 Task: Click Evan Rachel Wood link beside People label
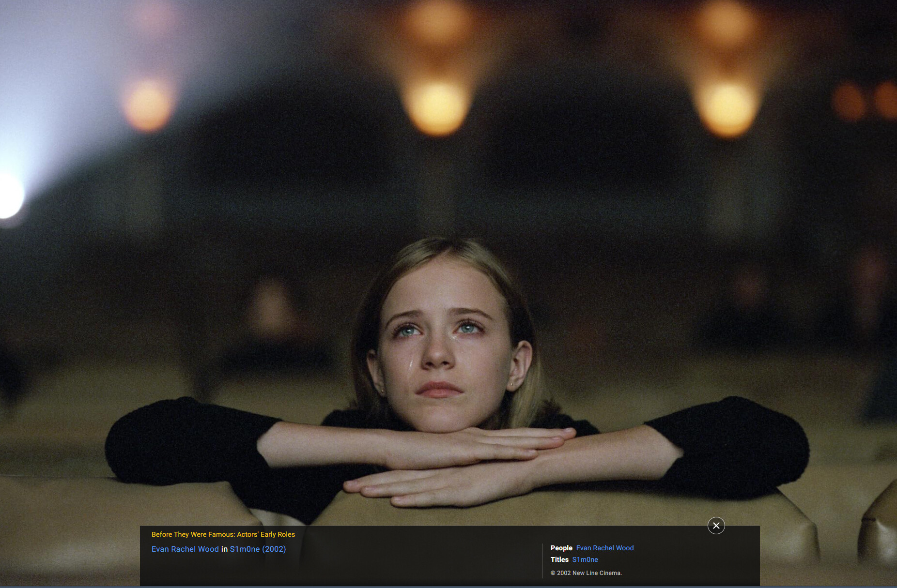pos(605,548)
